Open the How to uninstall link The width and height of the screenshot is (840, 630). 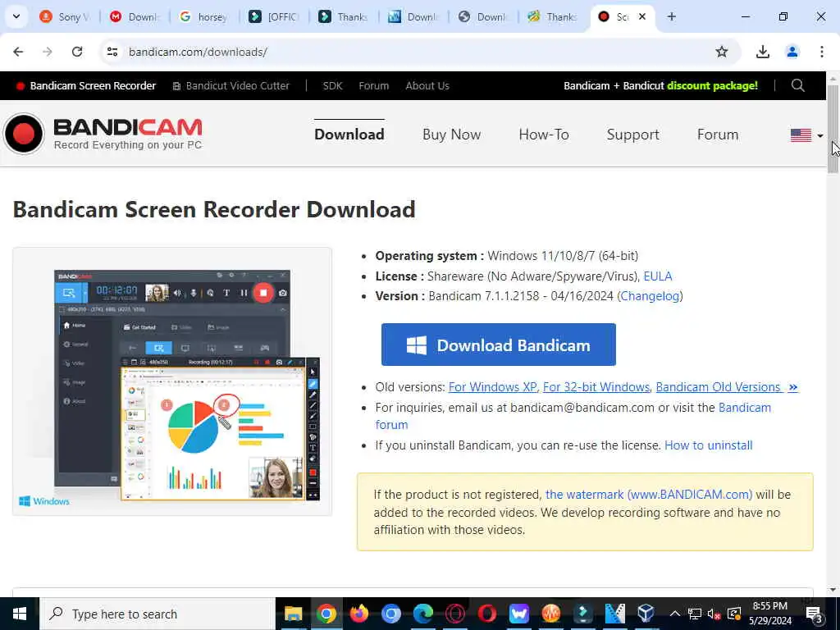tap(708, 445)
